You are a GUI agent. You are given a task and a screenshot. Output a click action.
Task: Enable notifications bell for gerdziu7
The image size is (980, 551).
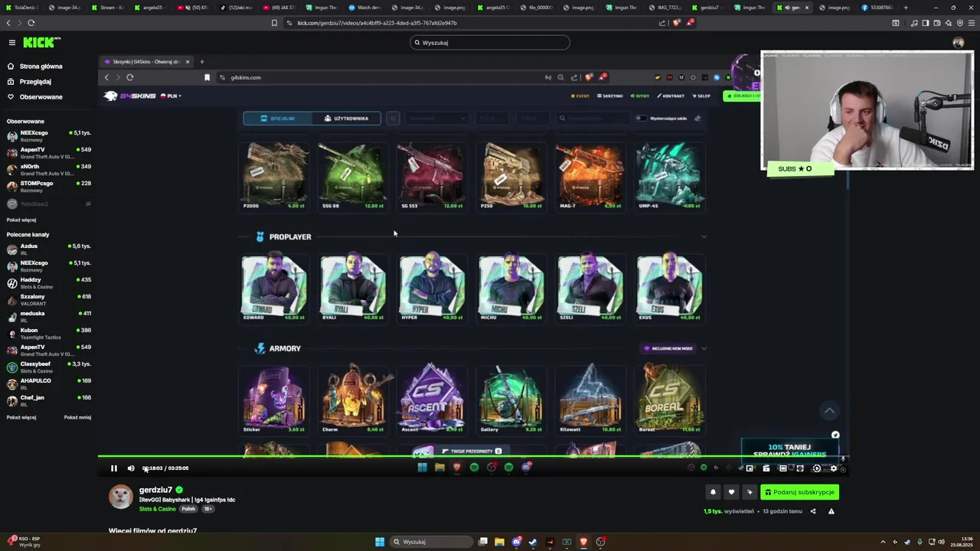click(x=713, y=492)
